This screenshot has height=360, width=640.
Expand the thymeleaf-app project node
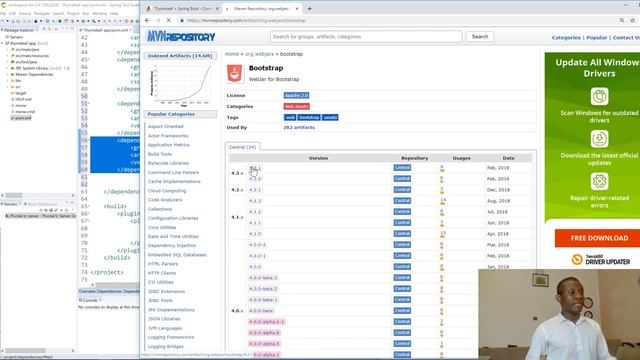[2, 43]
